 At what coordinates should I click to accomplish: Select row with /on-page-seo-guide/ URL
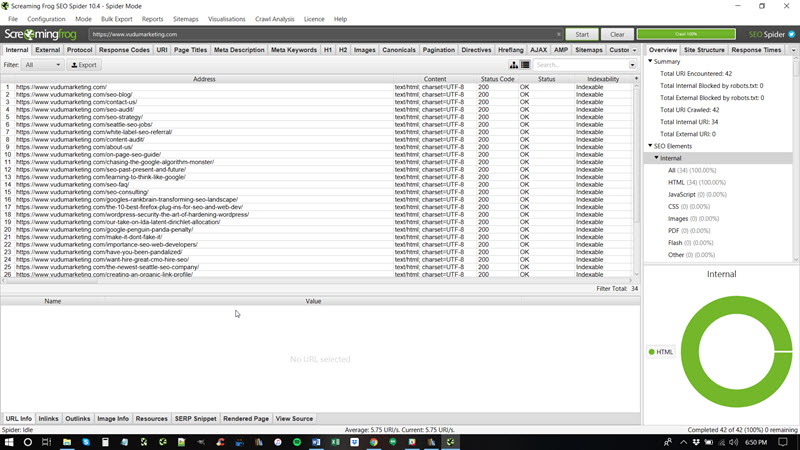316,155
